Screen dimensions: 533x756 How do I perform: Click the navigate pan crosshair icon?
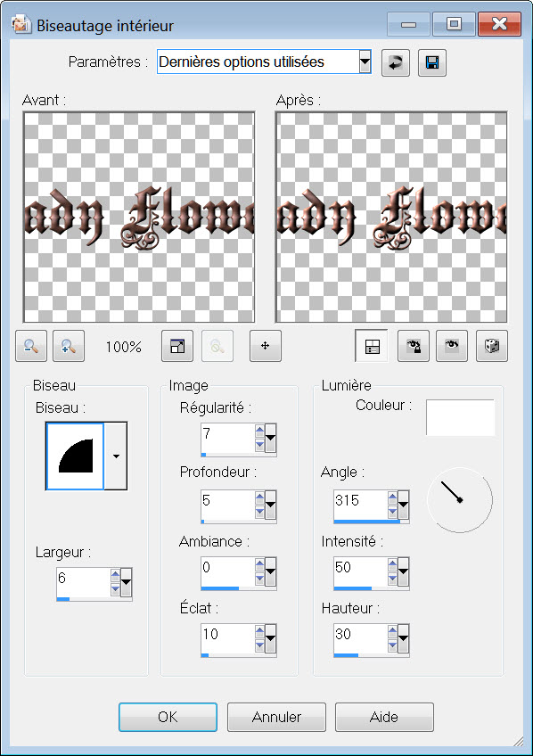coord(266,346)
